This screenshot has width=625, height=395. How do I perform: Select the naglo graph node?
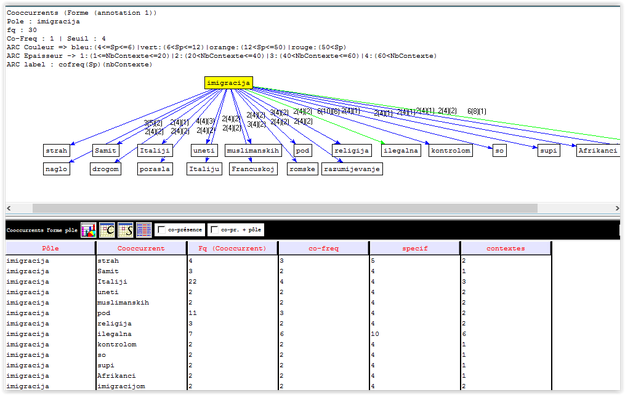(57, 169)
